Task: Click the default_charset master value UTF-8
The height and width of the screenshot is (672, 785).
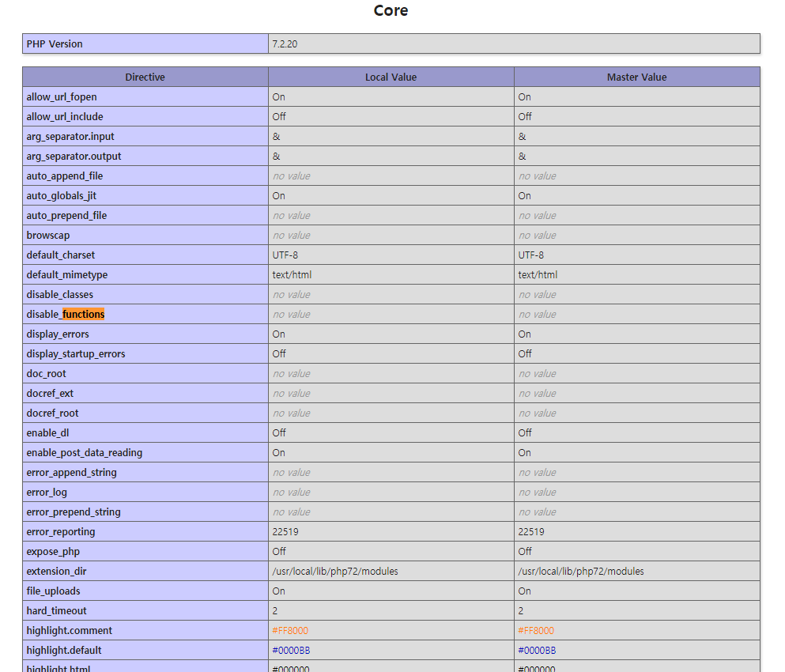Action: 530,255
